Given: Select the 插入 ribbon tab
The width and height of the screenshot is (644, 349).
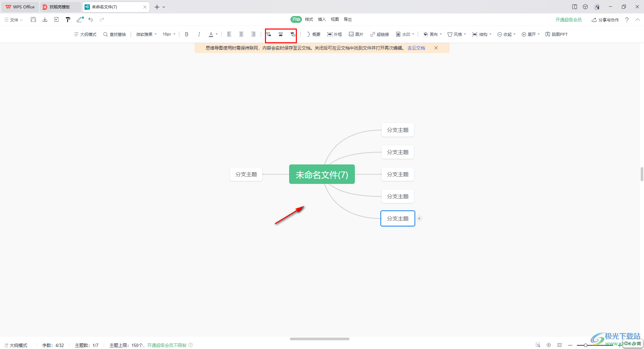Looking at the screenshot, I should [x=322, y=19].
